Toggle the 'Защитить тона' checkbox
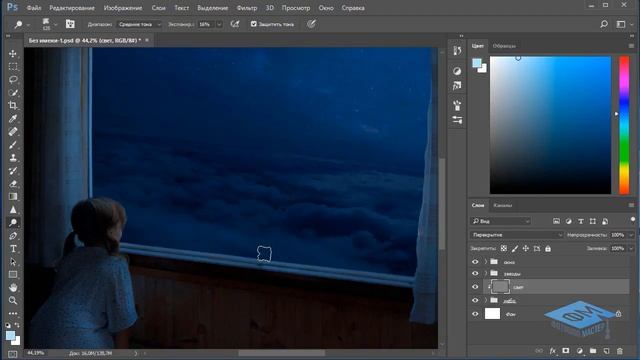This screenshot has height=360, width=640. [253, 24]
